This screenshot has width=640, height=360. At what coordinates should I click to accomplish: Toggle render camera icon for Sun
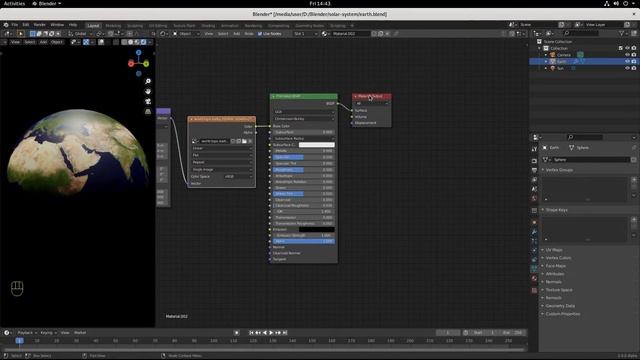coord(634,68)
